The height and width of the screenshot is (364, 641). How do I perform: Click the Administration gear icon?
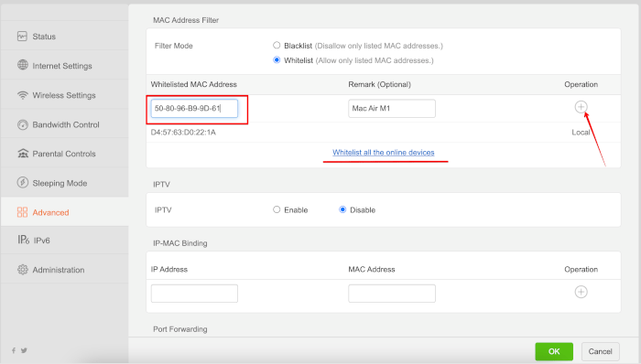(23, 269)
